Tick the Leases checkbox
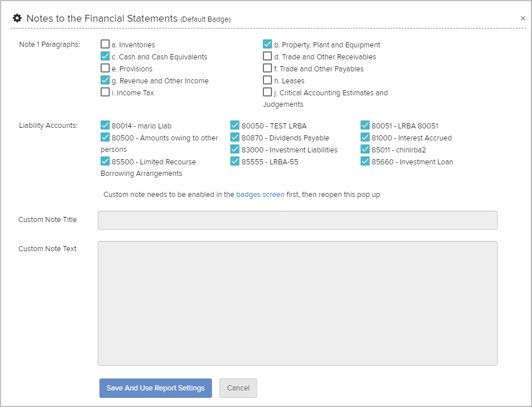Viewport: 532px width, 407px height. pyautogui.click(x=267, y=80)
